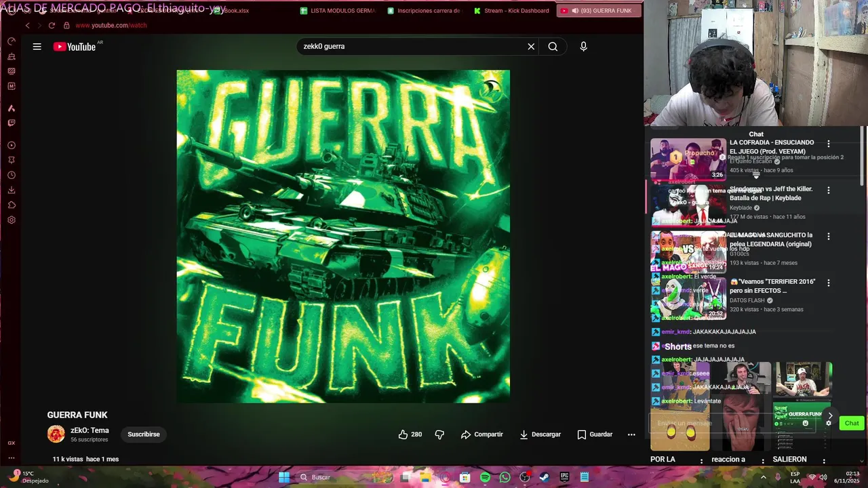
Task: Open options for TERRIFIER 2016 video
Action: pos(828,283)
